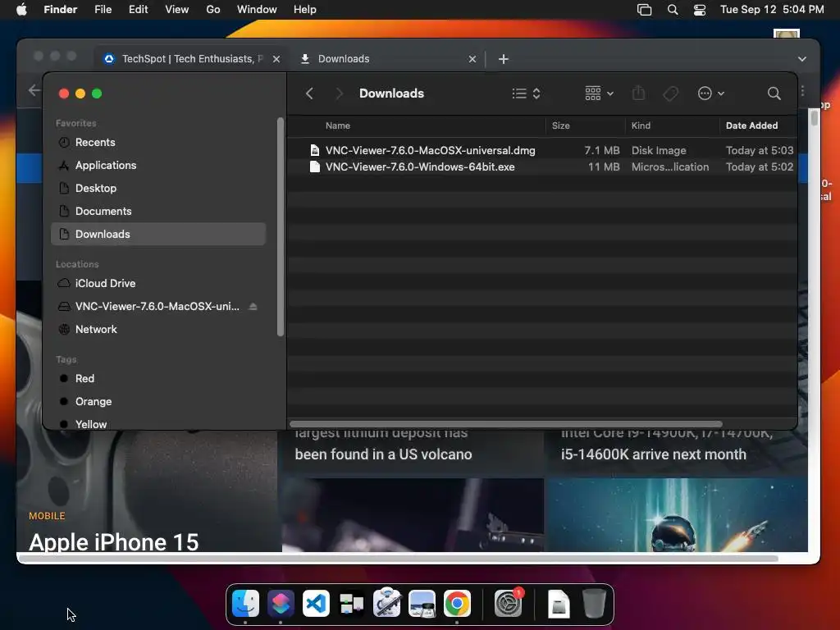Screen dimensions: 840x630
Task: Open Finder from the Dock
Action: click(245, 603)
